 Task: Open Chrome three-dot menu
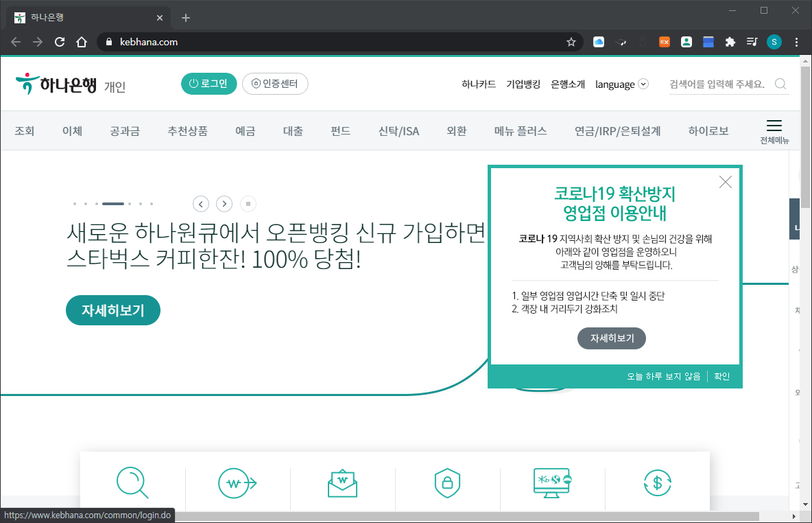point(796,42)
